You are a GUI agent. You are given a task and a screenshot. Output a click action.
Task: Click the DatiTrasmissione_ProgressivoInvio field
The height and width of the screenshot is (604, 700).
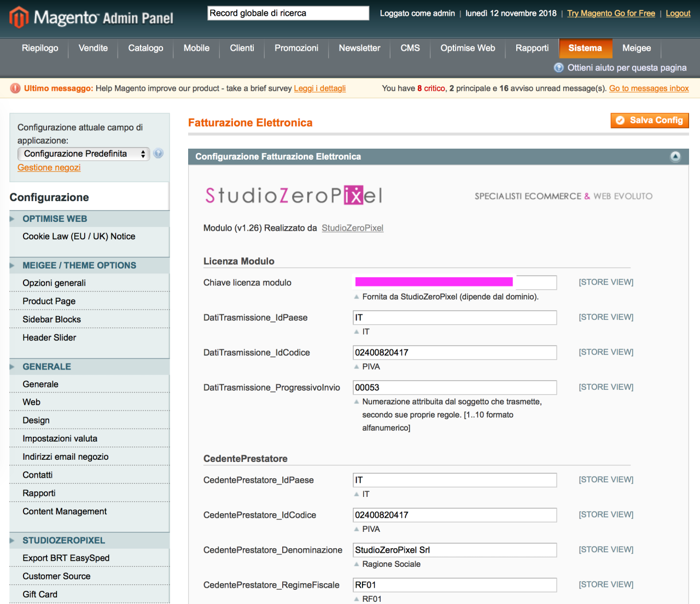(x=455, y=388)
